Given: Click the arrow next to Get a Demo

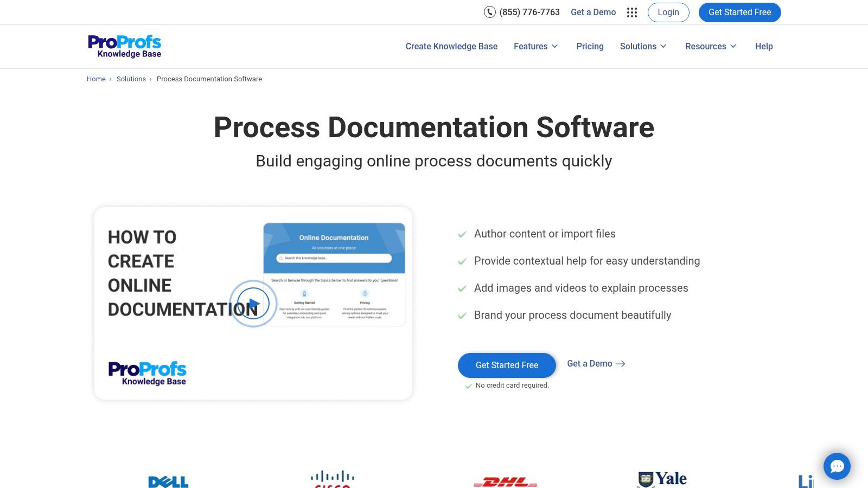Looking at the screenshot, I should pyautogui.click(x=621, y=364).
